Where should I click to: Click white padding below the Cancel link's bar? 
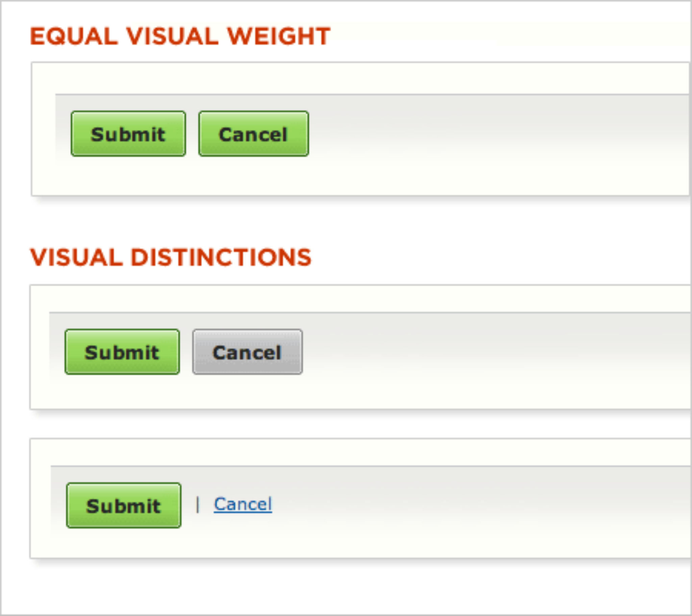click(339, 547)
